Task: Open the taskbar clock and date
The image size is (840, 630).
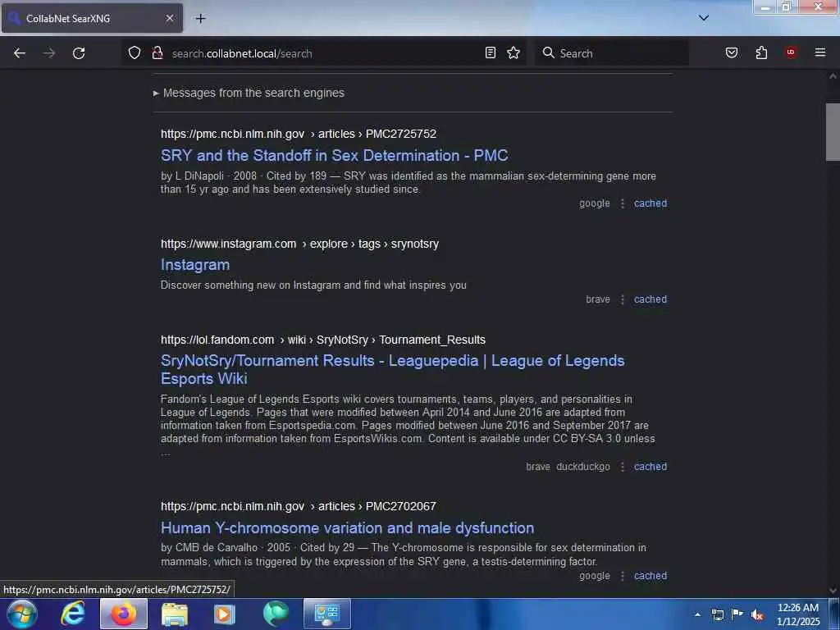Action: [x=797, y=614]
